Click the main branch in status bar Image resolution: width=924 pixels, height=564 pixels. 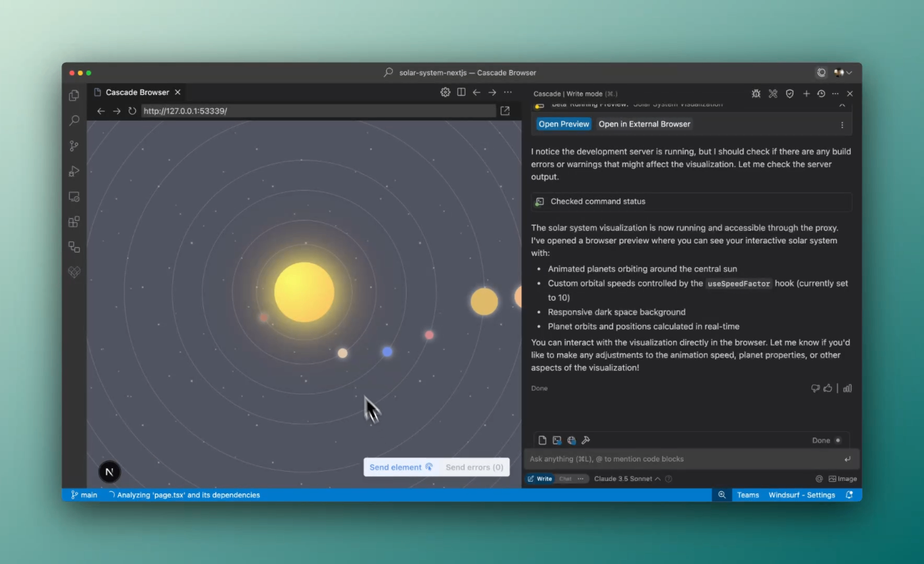[x=84, y=495]
